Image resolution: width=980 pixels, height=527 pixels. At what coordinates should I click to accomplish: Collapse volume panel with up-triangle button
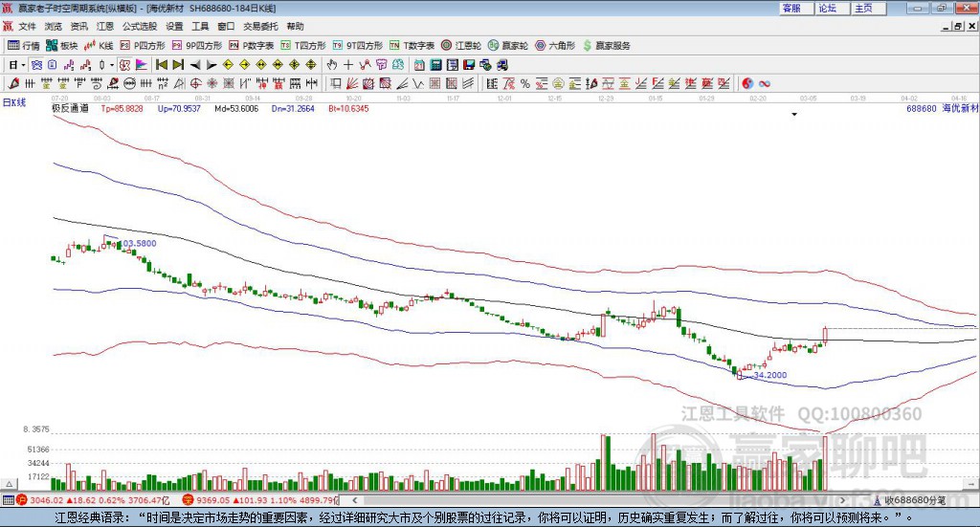click(x=9, y=484)
